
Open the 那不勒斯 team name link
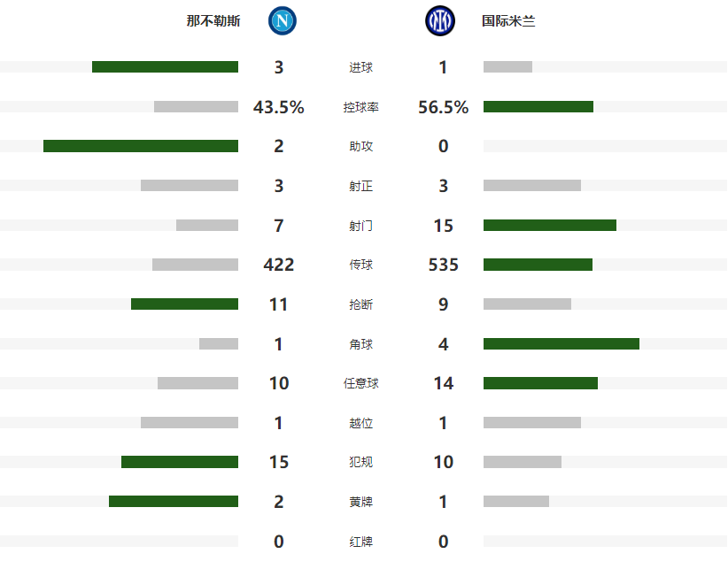pyautogui.click(x=213, y=21)
